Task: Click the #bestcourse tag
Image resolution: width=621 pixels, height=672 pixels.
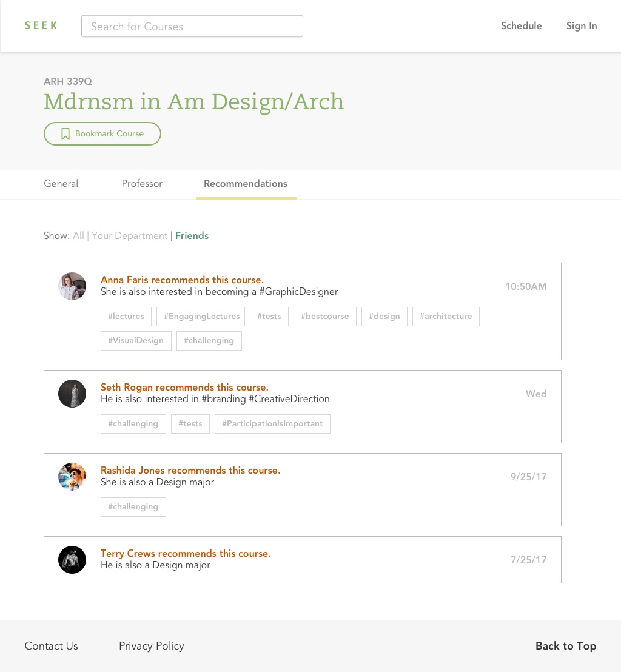Action: (x=325, y=316)
